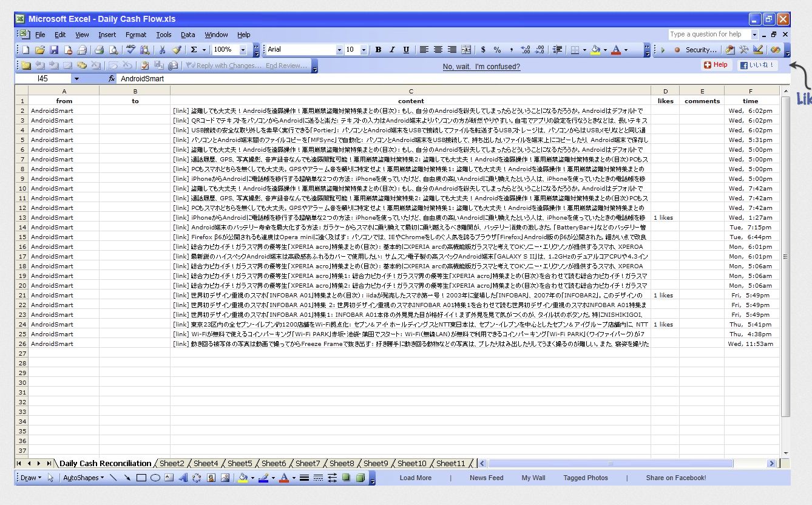
Task: Apply the comma style
Action: pyautogui.click(x=511, y=50)
